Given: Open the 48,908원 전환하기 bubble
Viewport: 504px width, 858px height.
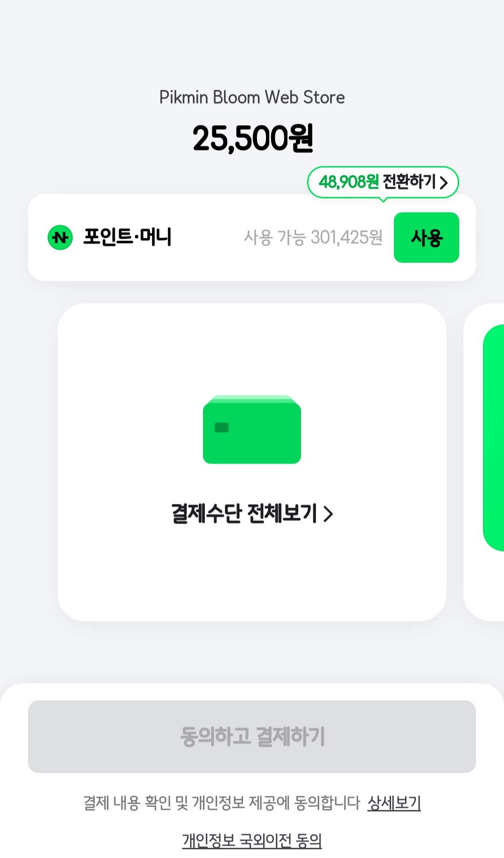Looking at the screenshot, I should click(x=383, y=182).
